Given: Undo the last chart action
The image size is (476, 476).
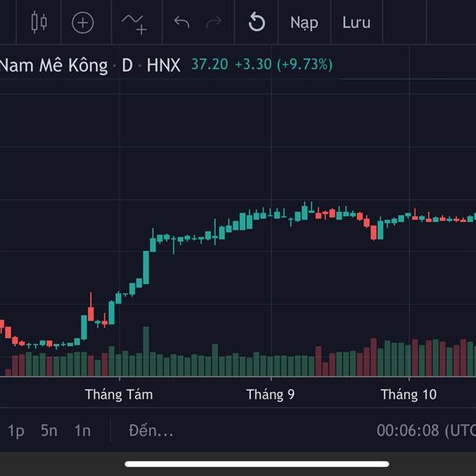Looking at the screenshot, I should tap(182, 22).
